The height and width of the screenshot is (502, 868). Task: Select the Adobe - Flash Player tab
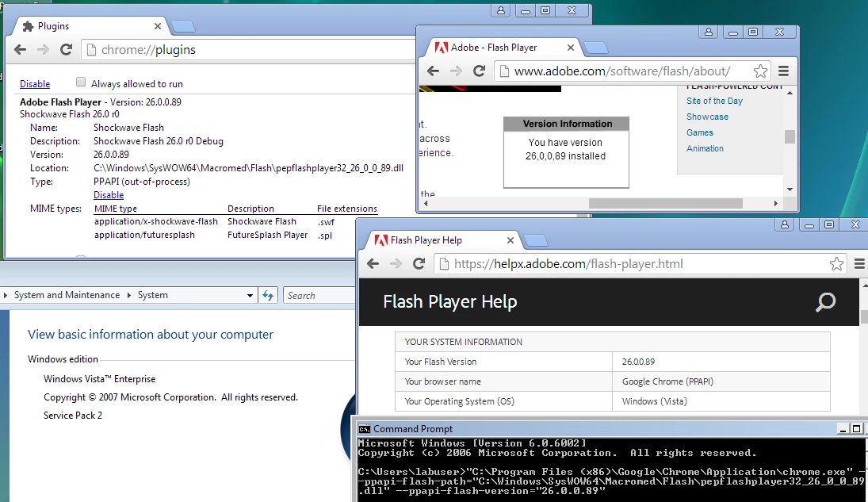coord(503,48)
